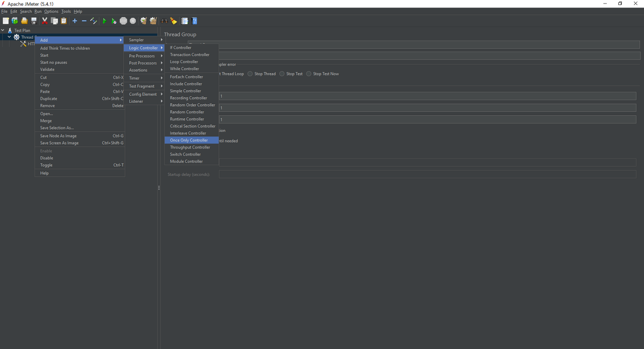Open the Options menu
Screen dimensions: 644x349
pyautogui.click(x=51, y=11)
